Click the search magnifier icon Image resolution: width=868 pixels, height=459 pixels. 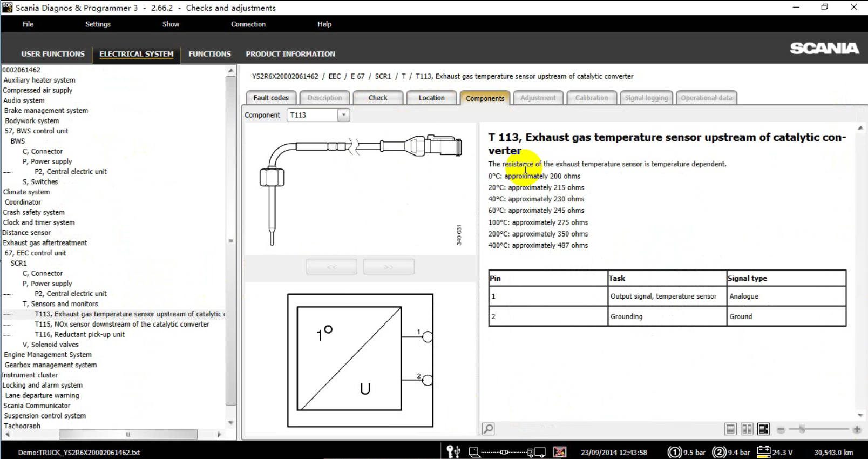[488, 429]
